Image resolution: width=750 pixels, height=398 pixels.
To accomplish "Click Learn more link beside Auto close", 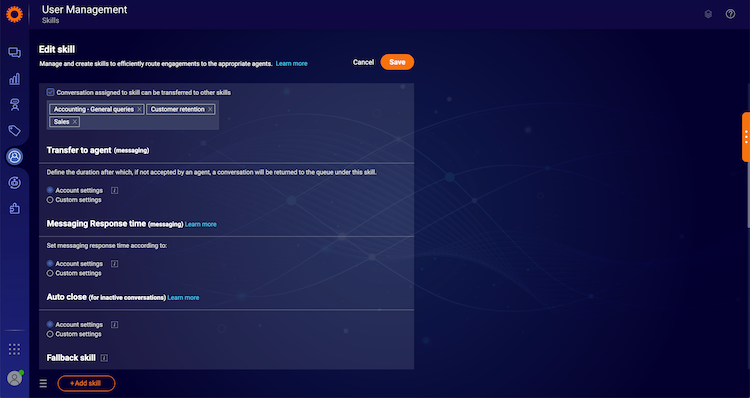I will coord(183,298).
